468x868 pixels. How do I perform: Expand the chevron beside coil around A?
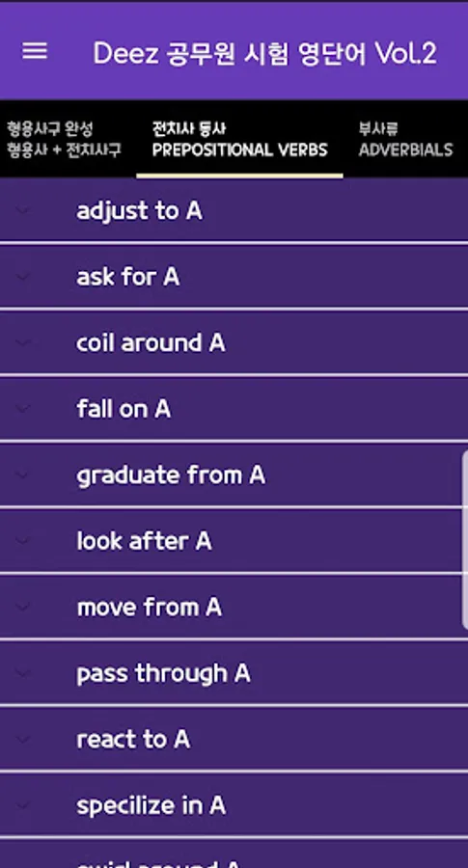pyautogui.click(x=23, y=342)
